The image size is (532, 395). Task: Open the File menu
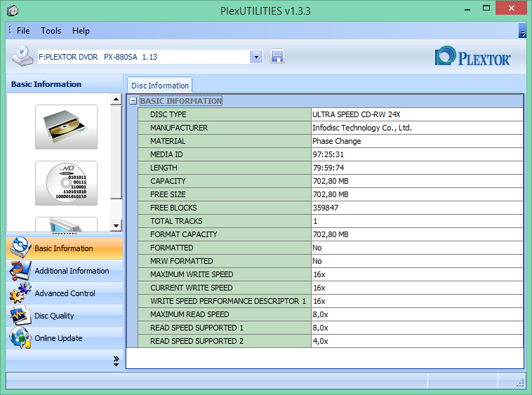pos(23,31)
